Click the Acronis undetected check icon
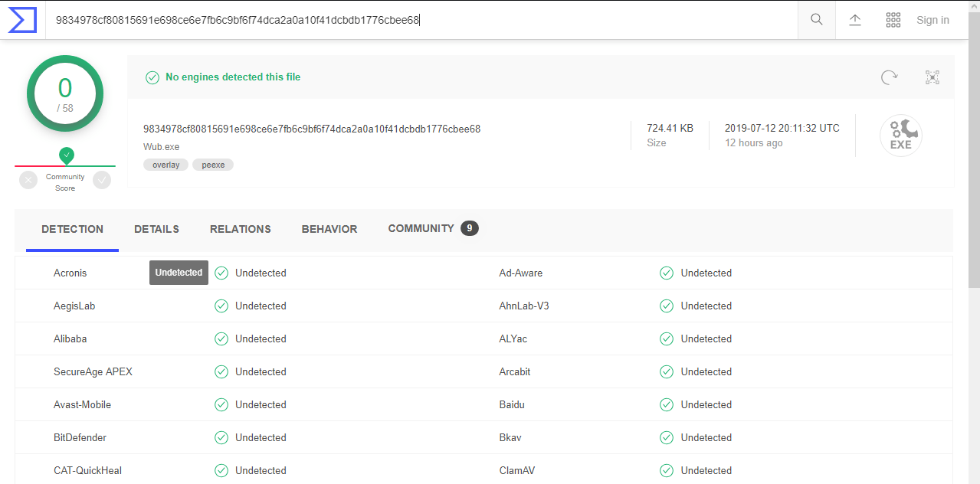 pyautogui.click(x=221, y=273)
